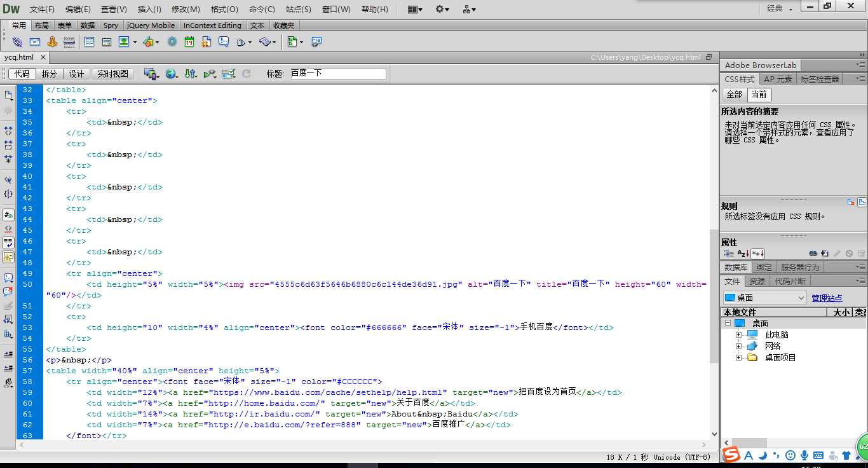Open the extend Dreamweaver gear dropdown
The image size is (868, 468).
click(442, 9)
